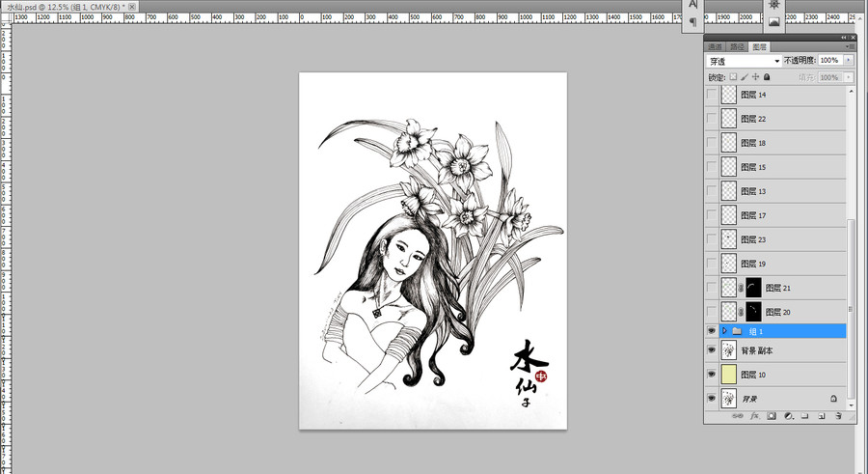
Task: Select layer name 图层 22
Action: pos(753,119)
